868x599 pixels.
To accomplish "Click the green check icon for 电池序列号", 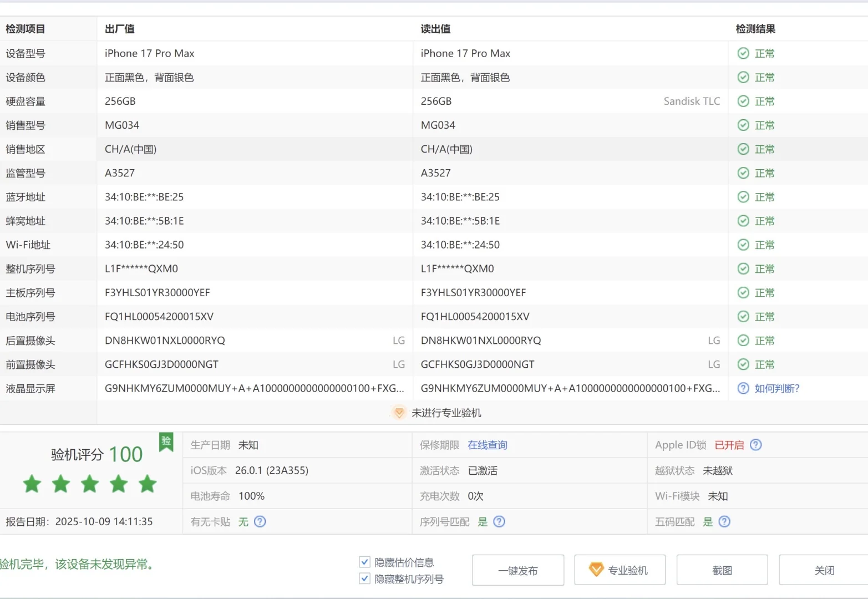I will point(743,316).
